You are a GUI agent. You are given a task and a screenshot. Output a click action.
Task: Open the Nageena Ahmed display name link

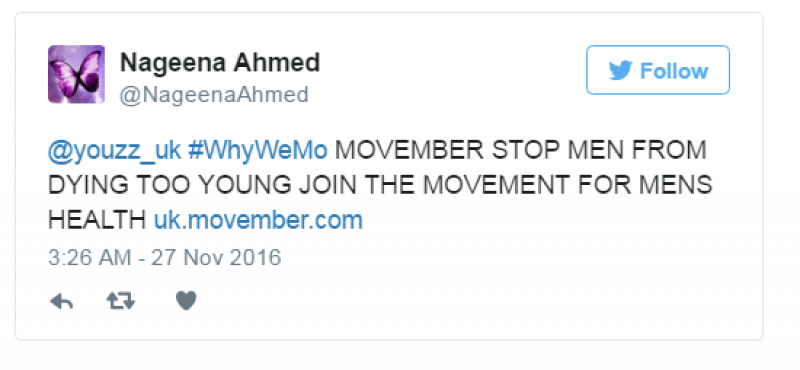(220, 62)
